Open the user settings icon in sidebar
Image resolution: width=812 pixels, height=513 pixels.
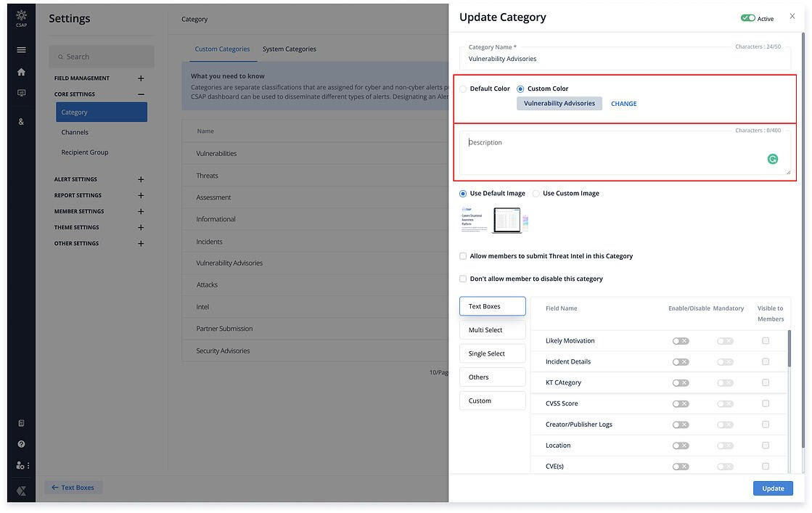[21, 466]
